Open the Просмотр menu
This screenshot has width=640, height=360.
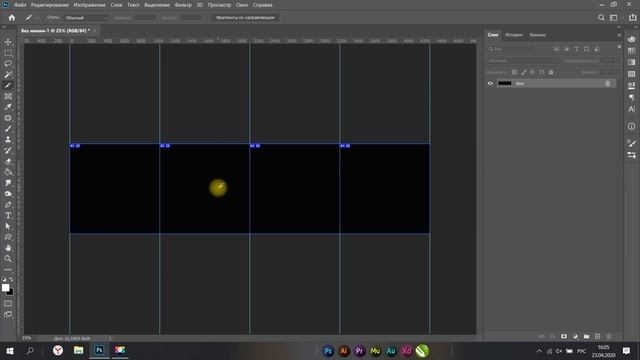point(219,5)
